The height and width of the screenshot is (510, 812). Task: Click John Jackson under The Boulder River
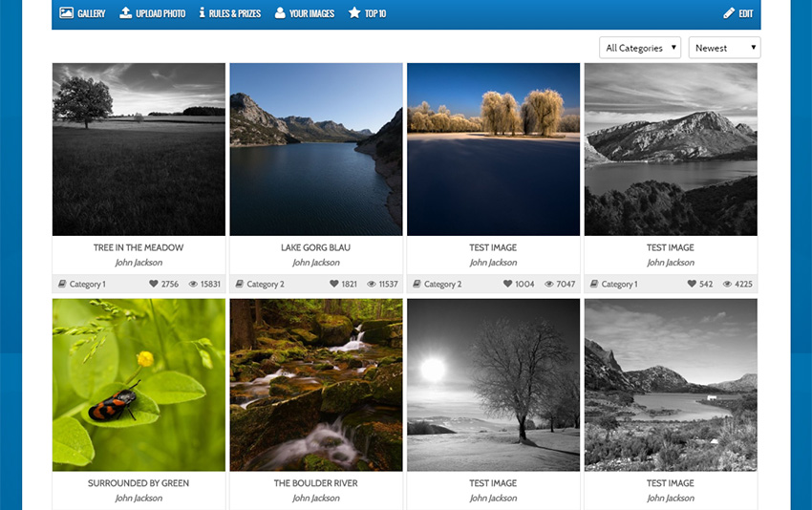pos(316,499)
